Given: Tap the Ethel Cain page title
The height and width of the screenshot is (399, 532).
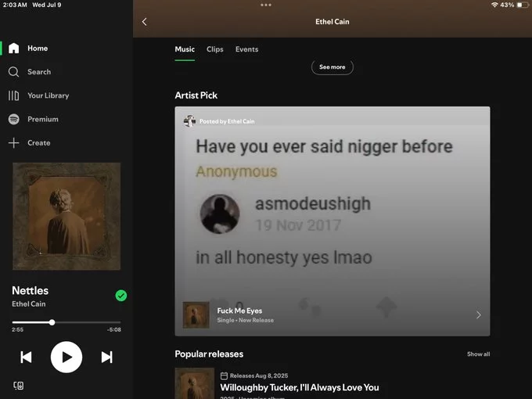Looking at the screenshot, I should coord(332,22).
